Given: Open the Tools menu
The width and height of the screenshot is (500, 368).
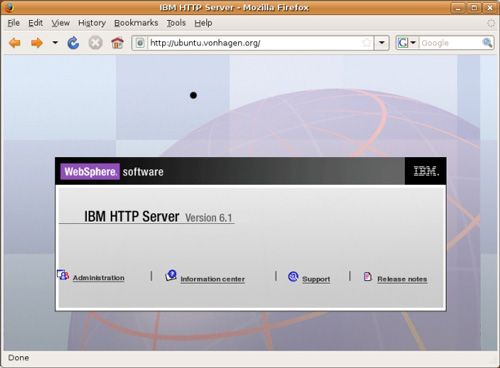Looking at the screenshot, I should [x=176, y=23].
